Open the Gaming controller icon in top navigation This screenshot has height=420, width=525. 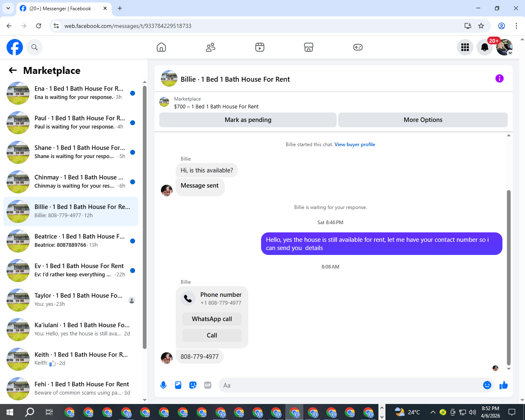358,47
